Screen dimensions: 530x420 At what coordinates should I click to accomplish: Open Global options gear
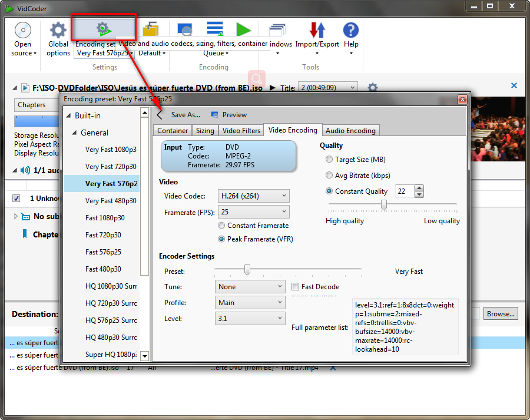(58, 30)
